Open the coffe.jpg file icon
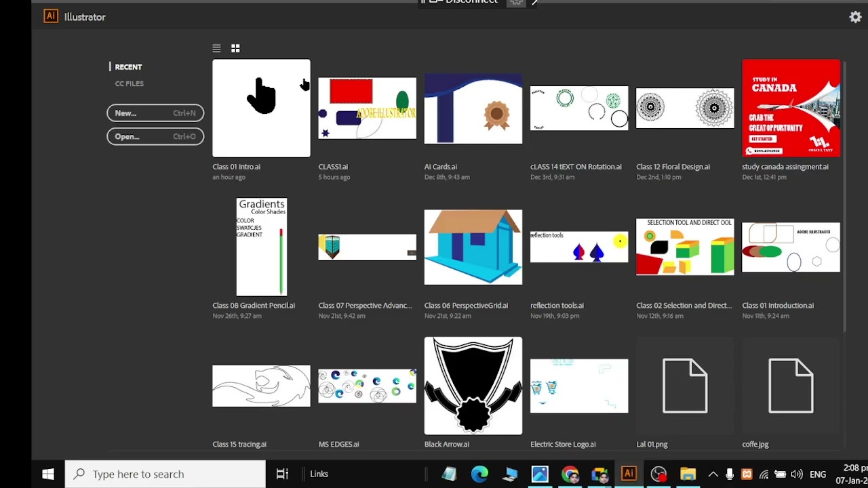This screenshot has width=868, height=488. [x=791, y=386]
